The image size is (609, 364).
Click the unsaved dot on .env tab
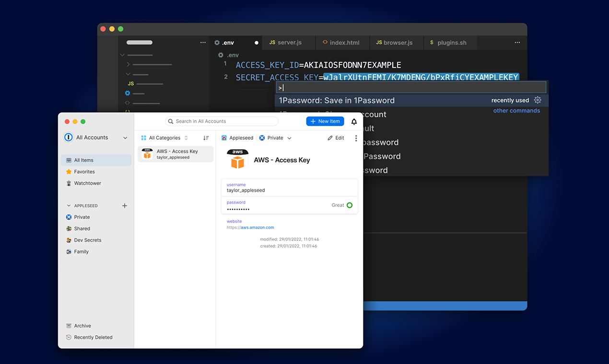[x=257, y=43]
